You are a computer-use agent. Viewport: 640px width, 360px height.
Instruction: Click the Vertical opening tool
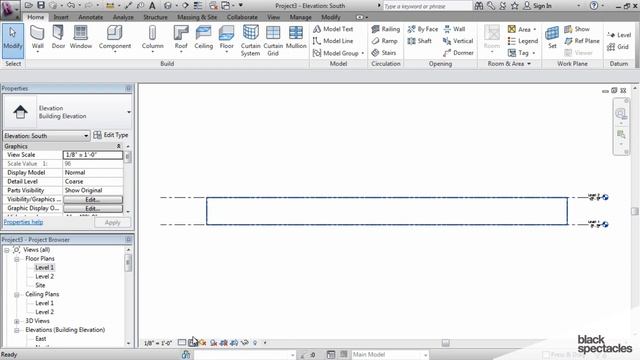coord(458,41)
